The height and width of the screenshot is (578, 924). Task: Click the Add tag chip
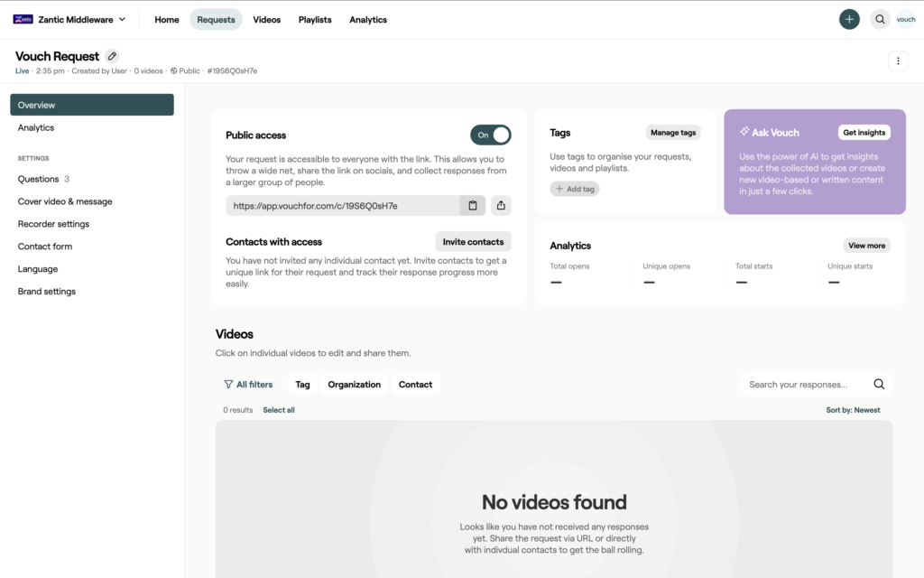pos(575,189)
